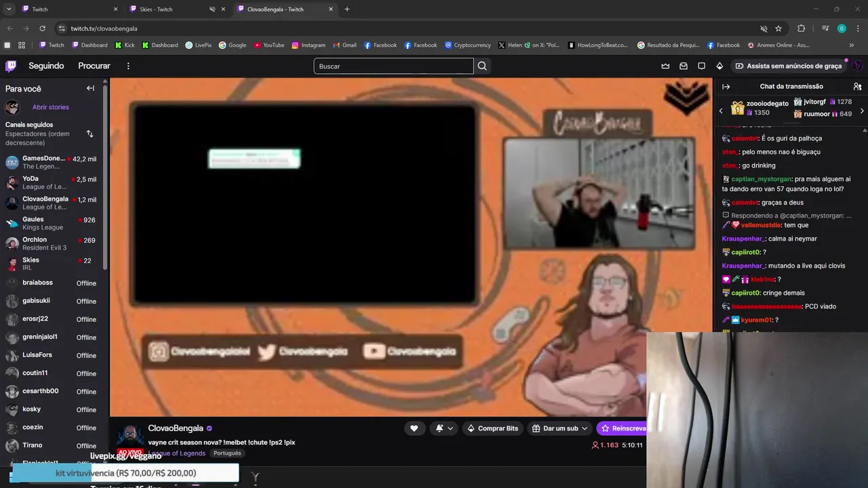Image resolution: width=868 pixels, height=488 pixels.
Task: Click the Krauspenhar_ calma ai neymar message
Action: (x=770, y=239)
